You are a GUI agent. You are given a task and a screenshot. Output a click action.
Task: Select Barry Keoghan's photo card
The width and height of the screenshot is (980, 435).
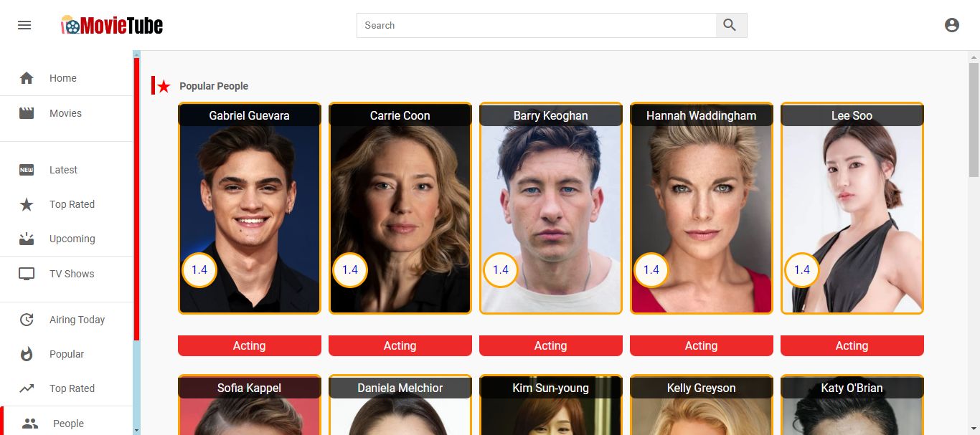tap(551, 208)
